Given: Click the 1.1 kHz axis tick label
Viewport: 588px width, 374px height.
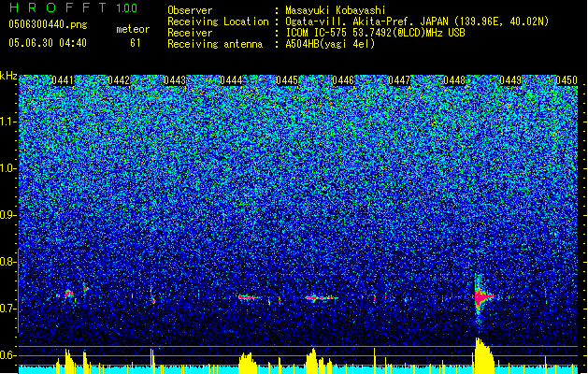Looking at the screenshot, I should [7, 122].
